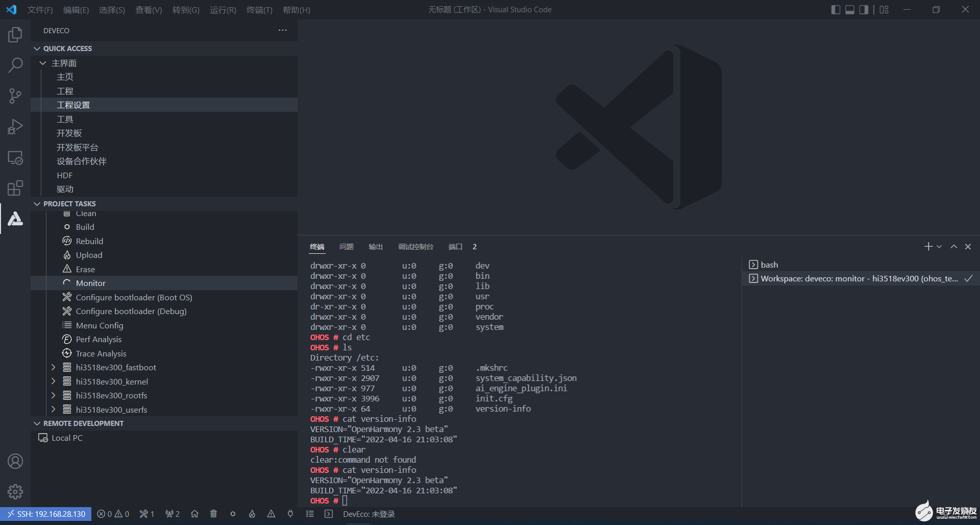
Task: Click the ports broadcast icon showing 2
Action: (x=173, y=514)
